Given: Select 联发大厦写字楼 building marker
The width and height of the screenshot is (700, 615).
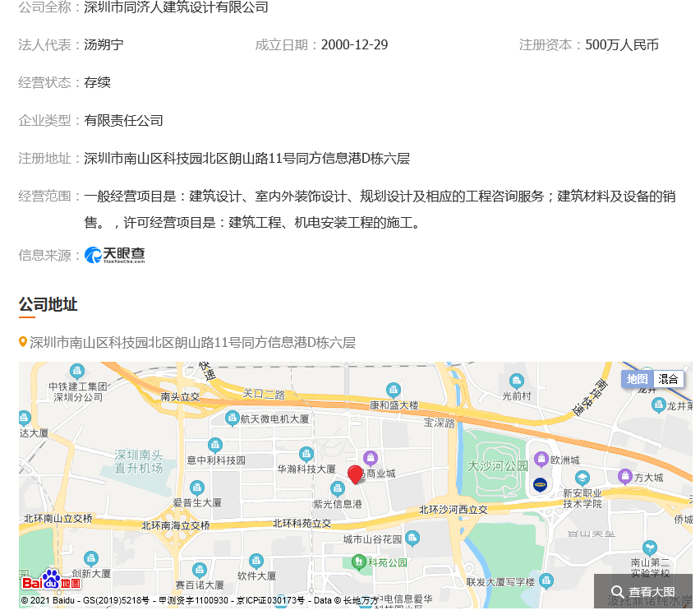Looking at the screenshot, I should (546, 581).
